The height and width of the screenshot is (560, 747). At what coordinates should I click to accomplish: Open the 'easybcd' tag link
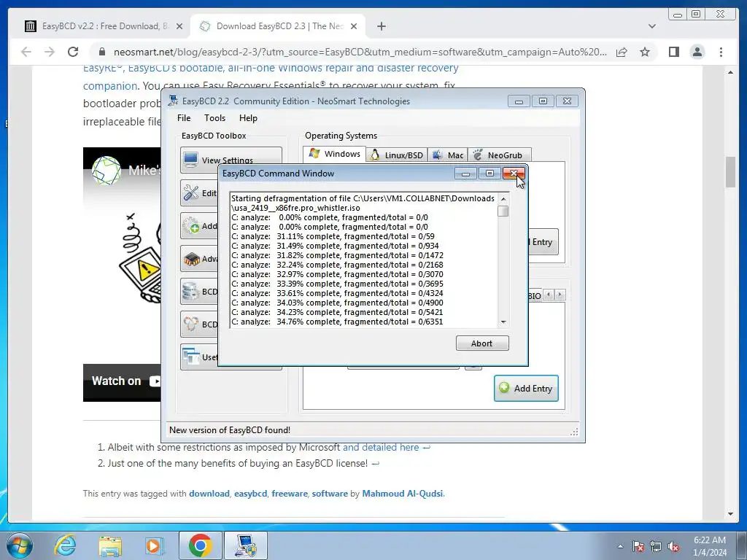point(251,494)
